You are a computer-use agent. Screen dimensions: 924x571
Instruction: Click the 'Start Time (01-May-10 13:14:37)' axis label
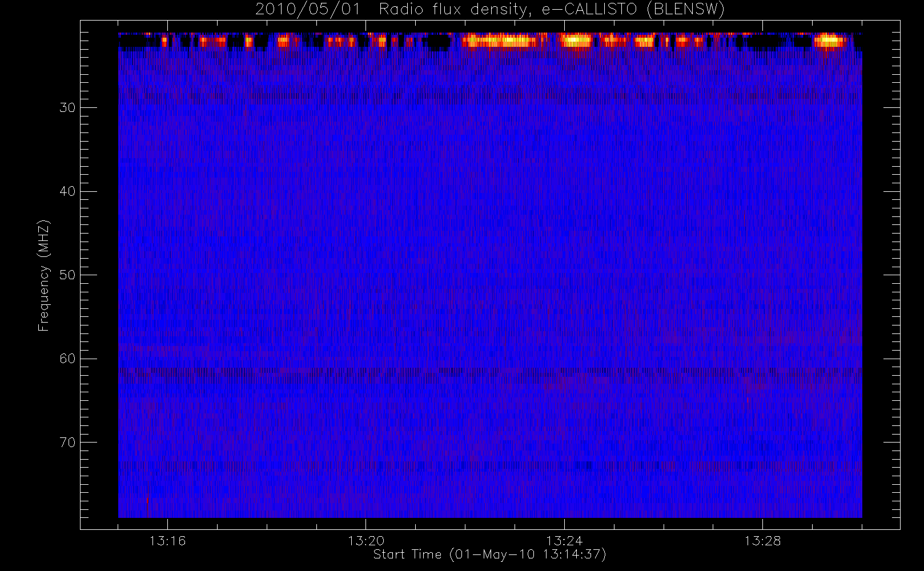pos(489,554)
